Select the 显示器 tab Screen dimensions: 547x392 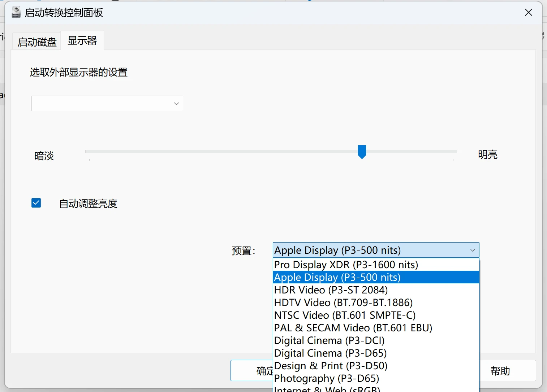point(82,40)
